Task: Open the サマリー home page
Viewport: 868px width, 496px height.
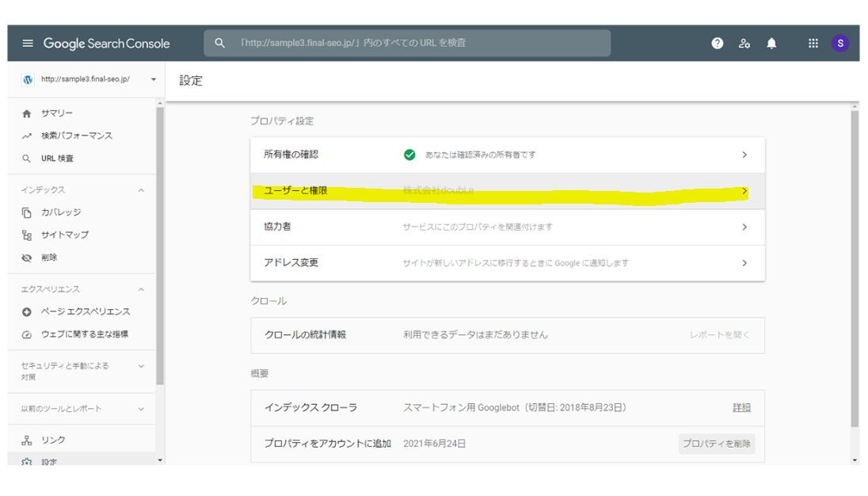Action: (56, 113)
